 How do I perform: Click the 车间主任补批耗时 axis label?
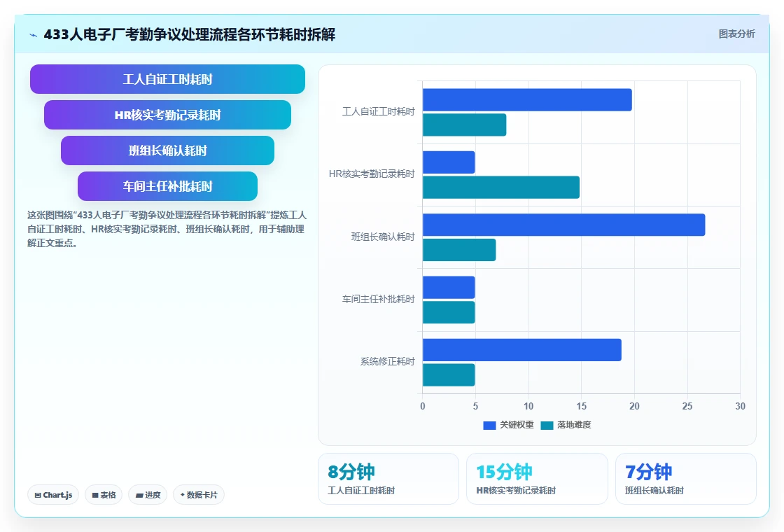tap(379, 299)
